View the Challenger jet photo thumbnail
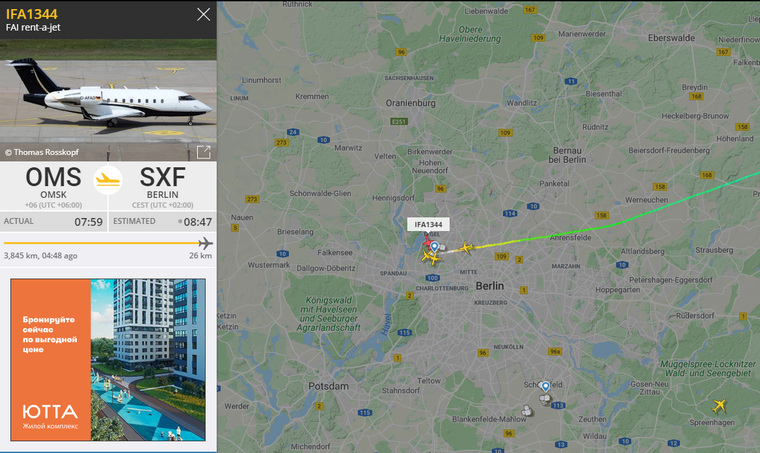760x453 pixels. point(108,99)
